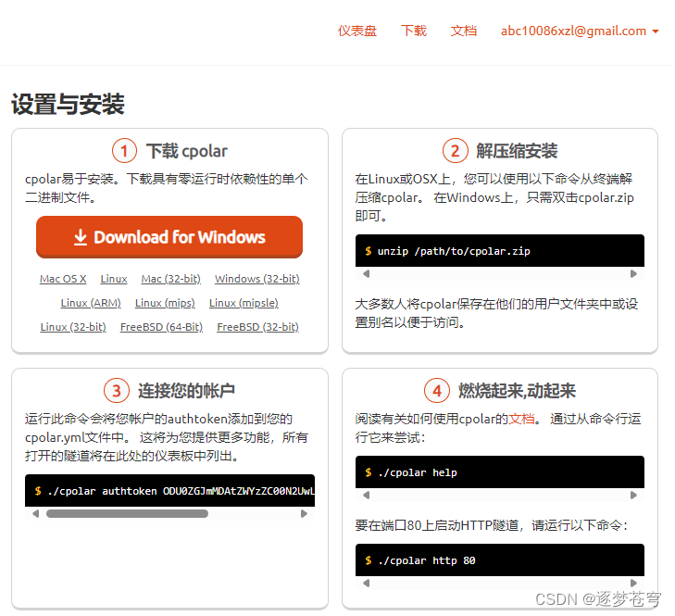The width and height of the screenshot is (675, 616).
Task: Click the Linux (32-bit) download link
Action: point(74,328)
